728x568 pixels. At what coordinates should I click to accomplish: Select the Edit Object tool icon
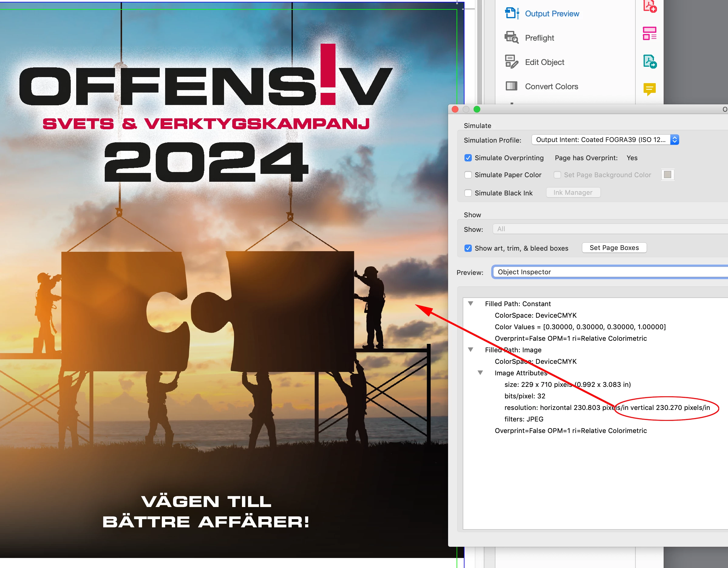click(511, 62)
